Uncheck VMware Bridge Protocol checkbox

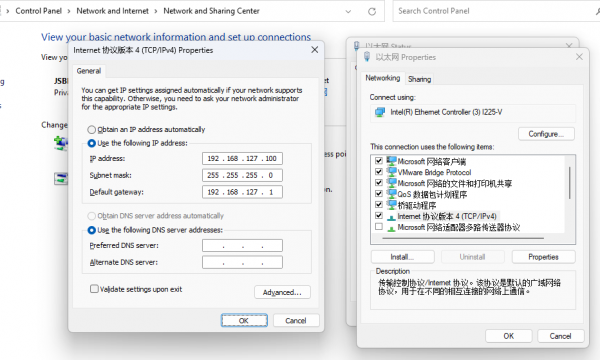(379, 172)
